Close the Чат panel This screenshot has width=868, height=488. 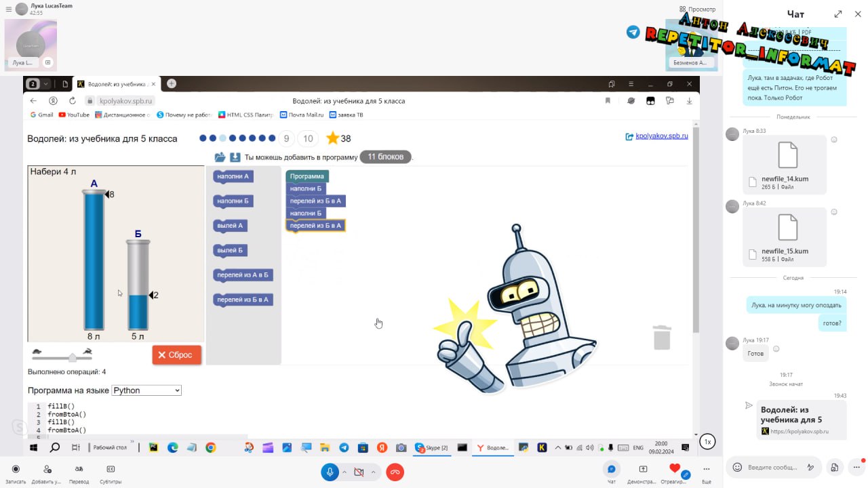856,14
